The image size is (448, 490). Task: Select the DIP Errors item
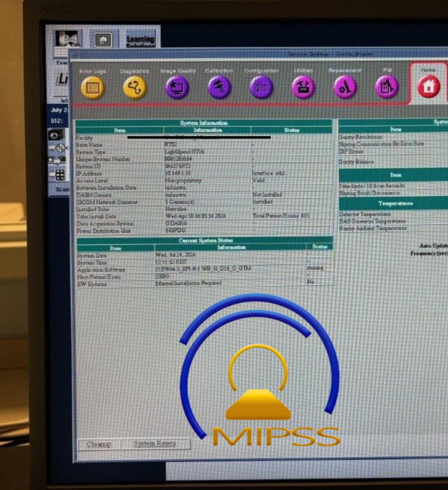[x=351, y=152]
